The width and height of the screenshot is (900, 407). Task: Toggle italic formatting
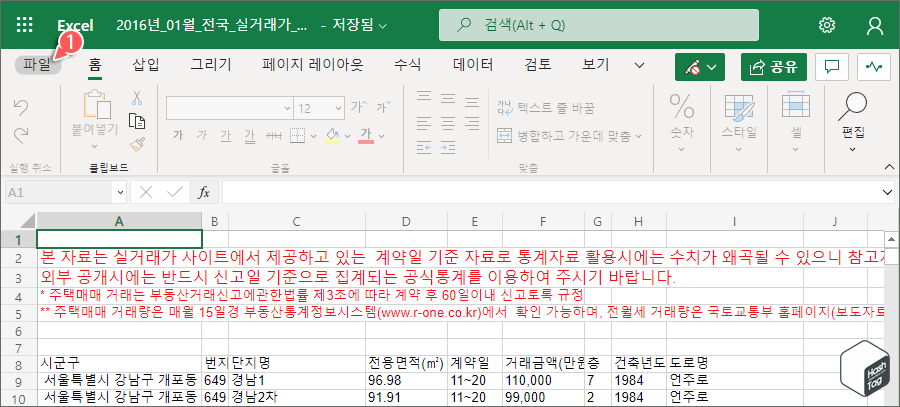tap(201, 135)
